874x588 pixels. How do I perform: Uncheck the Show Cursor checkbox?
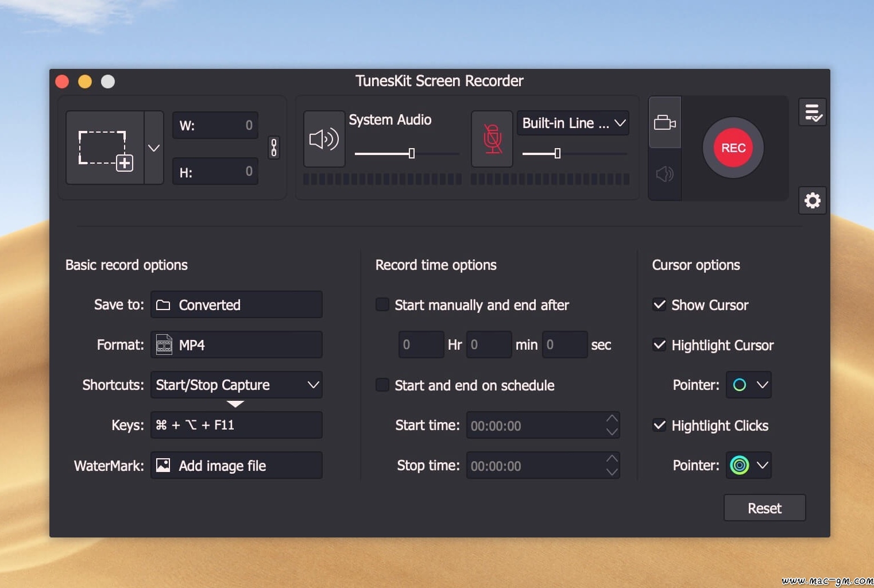(x=660, y=304)
